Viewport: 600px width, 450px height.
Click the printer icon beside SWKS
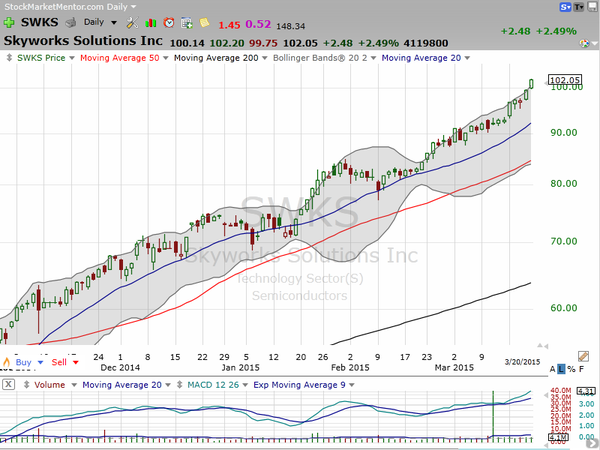pos(70,23)
